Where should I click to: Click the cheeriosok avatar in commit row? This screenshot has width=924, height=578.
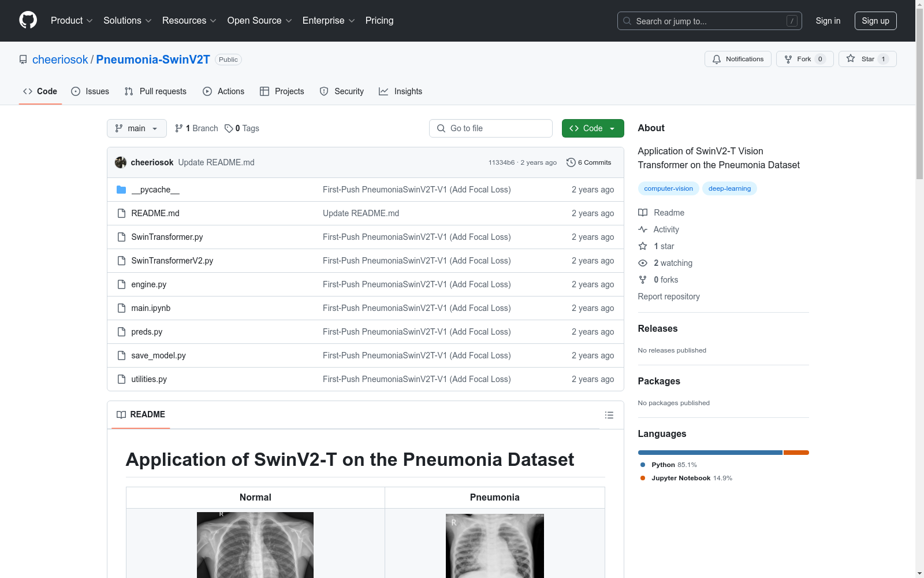121,162
